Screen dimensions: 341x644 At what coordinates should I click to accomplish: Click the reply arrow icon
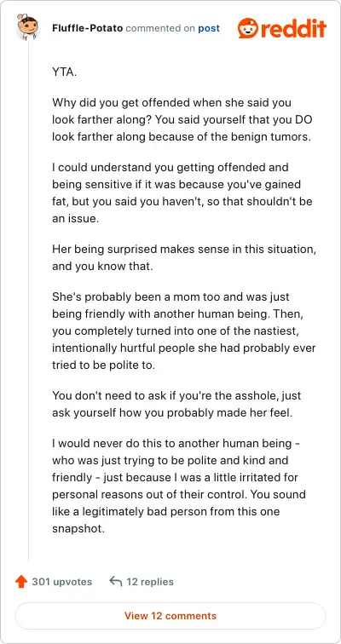pos(116,581)
